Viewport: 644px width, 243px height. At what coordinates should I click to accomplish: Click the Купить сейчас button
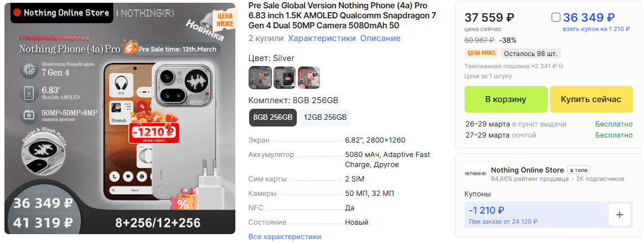click(591, 99)
